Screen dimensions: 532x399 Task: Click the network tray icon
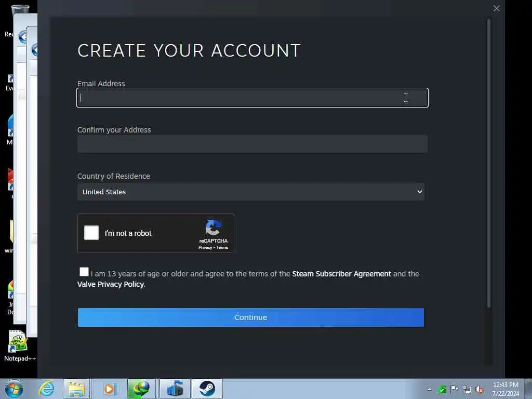[x=467, y=390]
